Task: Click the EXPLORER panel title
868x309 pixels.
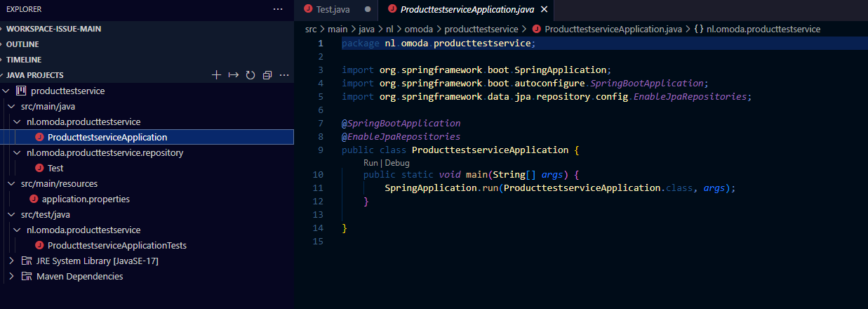Action: 24,9
